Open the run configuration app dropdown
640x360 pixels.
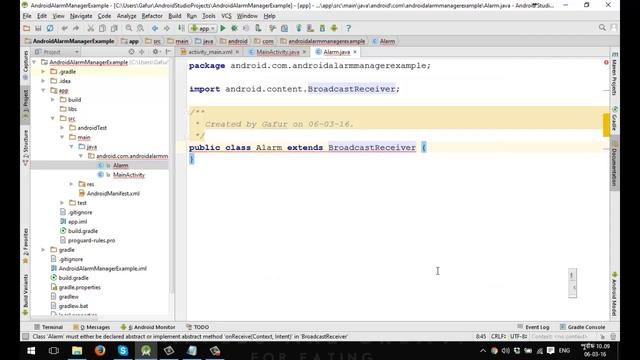pyautogui.click(x=202, y=28)
